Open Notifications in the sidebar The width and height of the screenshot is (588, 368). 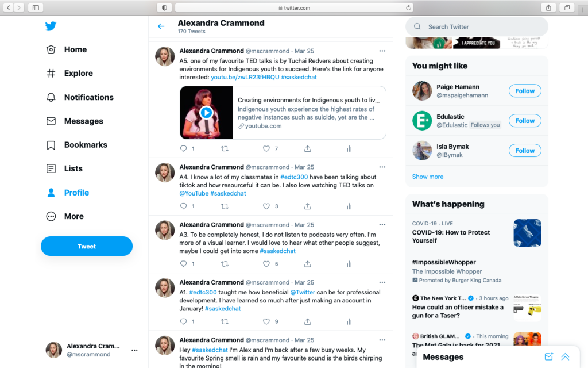pos(79,97)
